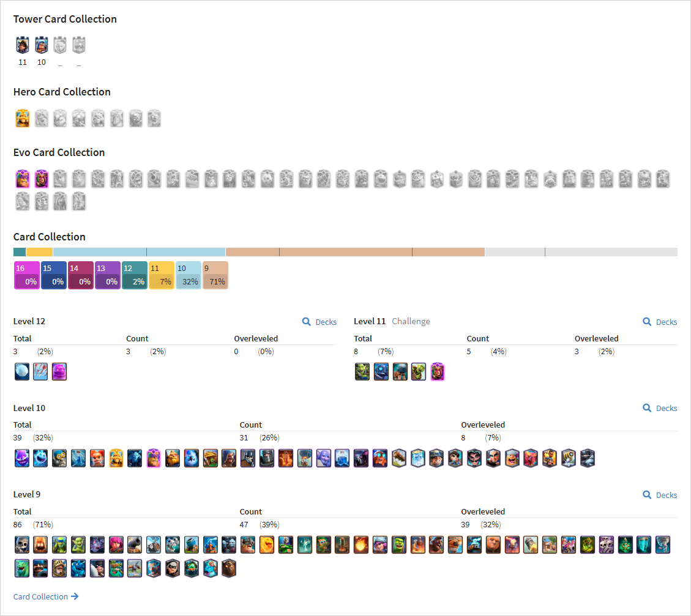Click the Giant Snowball card in Level 12
The image size is (691, 616).
[21, 372]
